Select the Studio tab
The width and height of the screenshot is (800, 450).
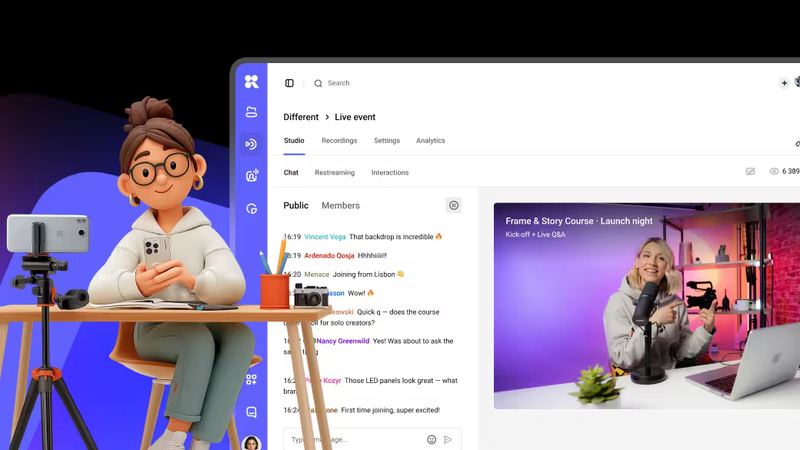[x=294, y=140]
